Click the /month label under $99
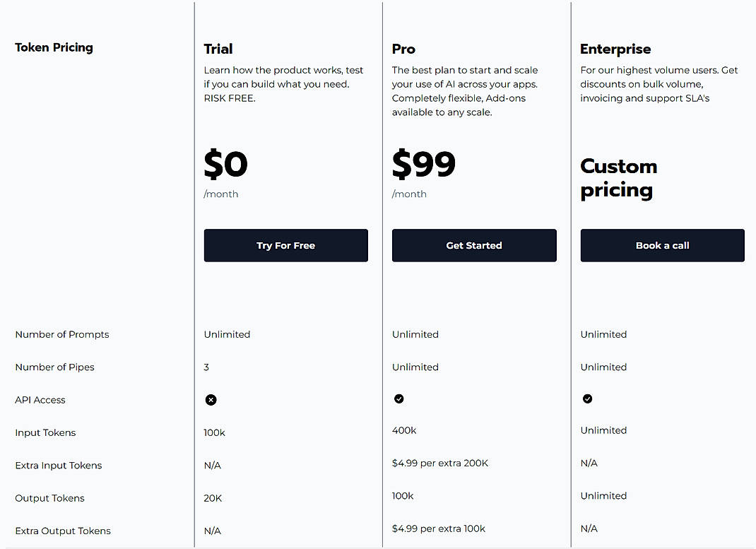This screenshot has height=549, width=756. click(x=409, y=194)
